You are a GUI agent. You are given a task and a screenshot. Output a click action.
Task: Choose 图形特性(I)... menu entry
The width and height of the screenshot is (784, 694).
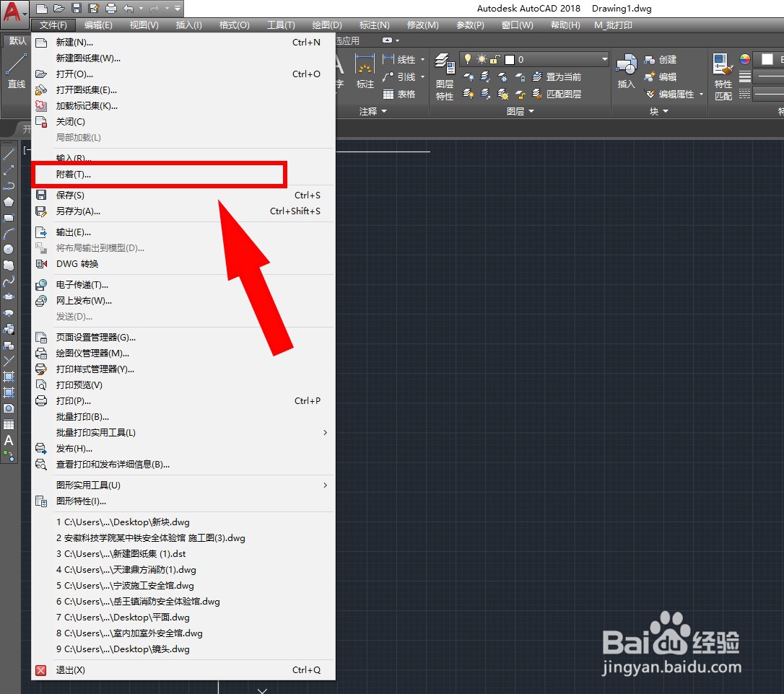tap(183, 501)
